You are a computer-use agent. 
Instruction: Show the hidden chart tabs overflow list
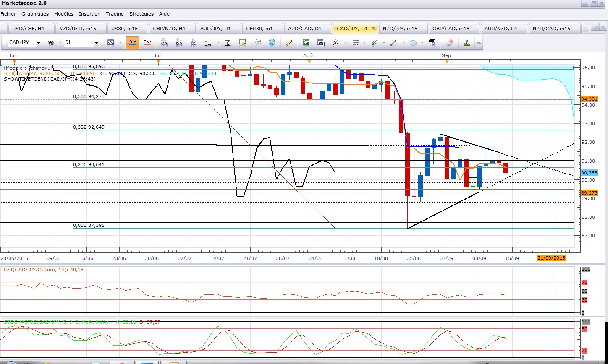[x=586, y=29]
